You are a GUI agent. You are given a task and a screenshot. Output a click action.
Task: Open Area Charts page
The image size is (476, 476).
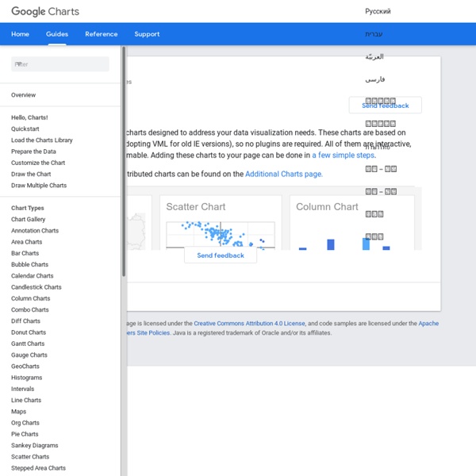click(27, 242)
